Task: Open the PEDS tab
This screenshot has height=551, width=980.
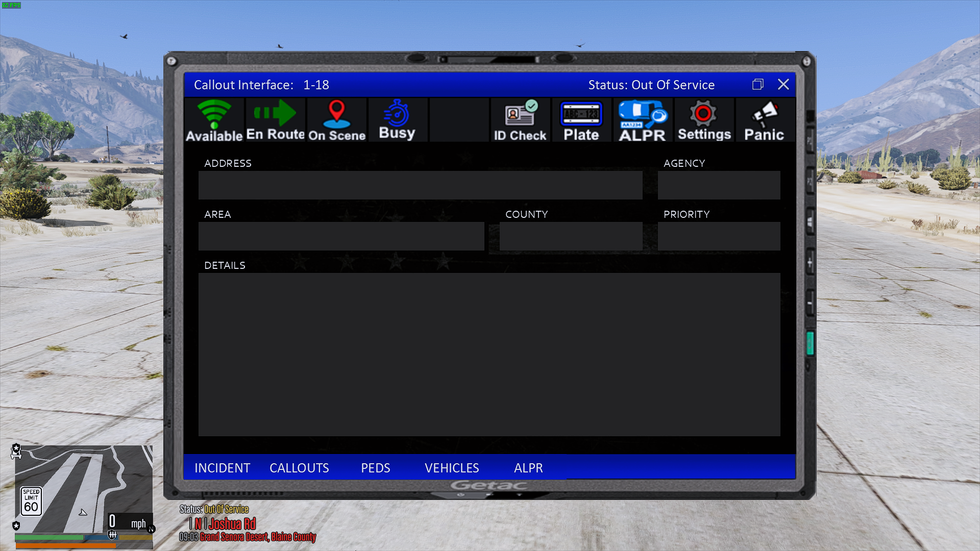Action: (x=375, y=468)
